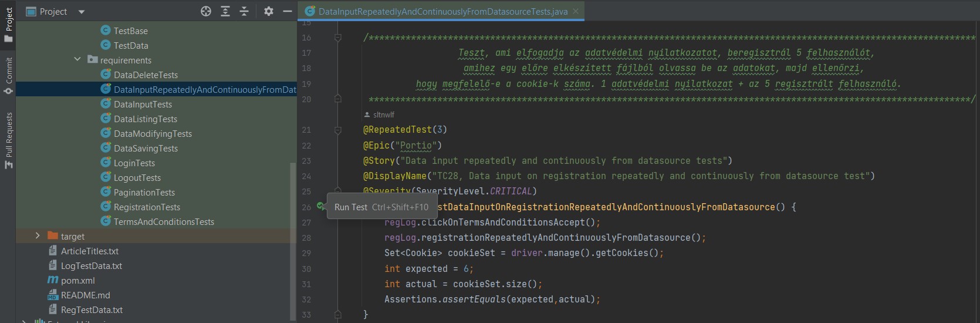Click the pom.xml Maven icon
This screenshot has width=980, height=323.
click(53, 280)
